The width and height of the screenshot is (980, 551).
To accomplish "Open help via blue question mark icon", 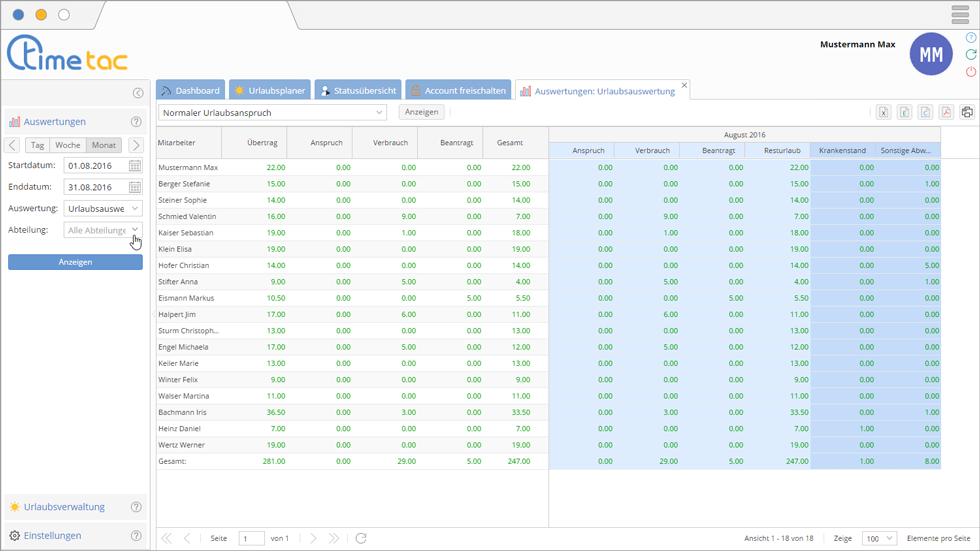I will coord(971,37).
